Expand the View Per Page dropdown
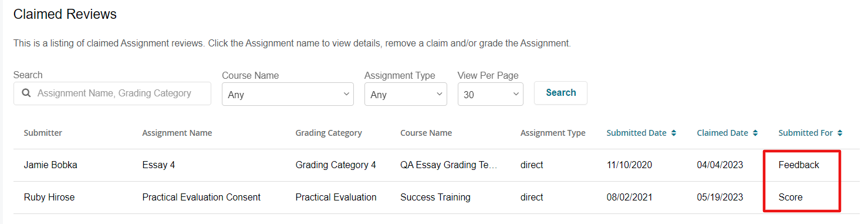 click(490, 94)
